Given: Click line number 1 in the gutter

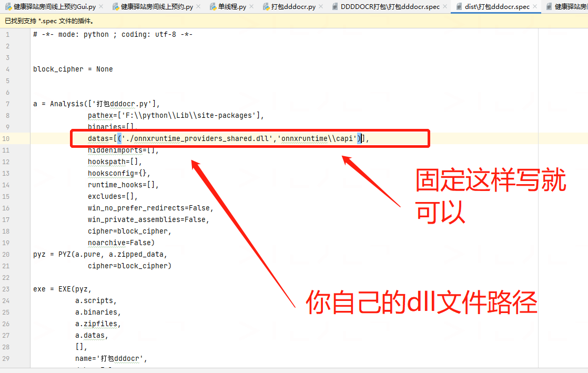Looking at the screenshot, I should [8, 34].
